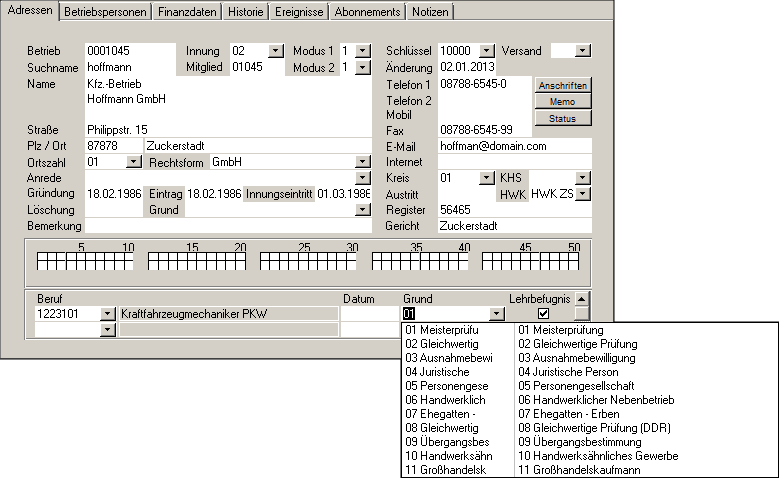Open the Rechtsform dropdown arrow

click(362, 162)
